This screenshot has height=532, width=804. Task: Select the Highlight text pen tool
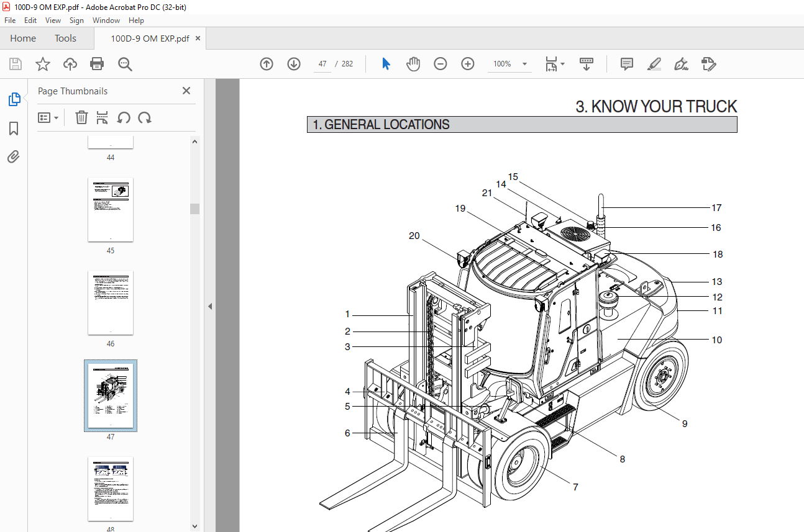pos(654,64)
